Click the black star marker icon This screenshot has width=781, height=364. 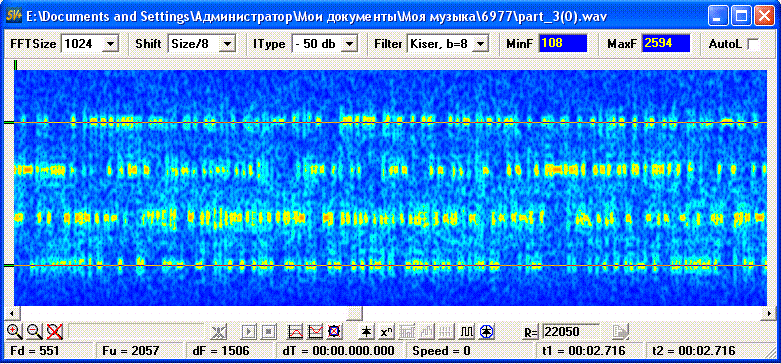tap(366, 331)
